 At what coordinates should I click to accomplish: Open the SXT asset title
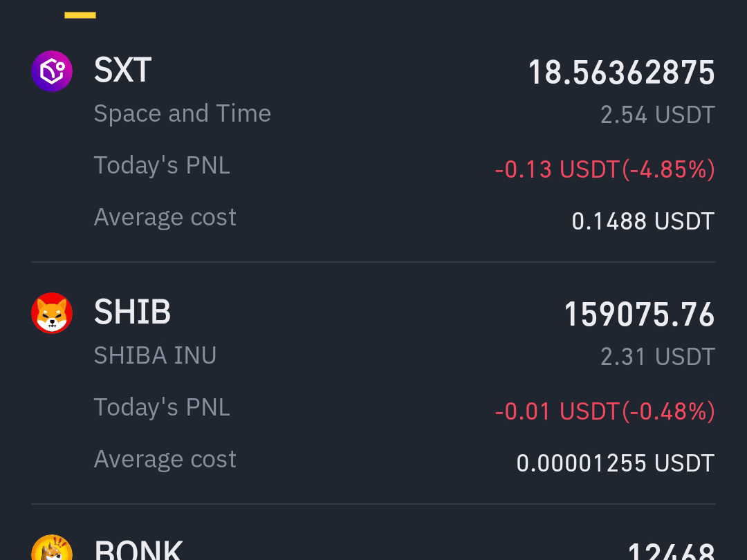[x=123, y=70]
